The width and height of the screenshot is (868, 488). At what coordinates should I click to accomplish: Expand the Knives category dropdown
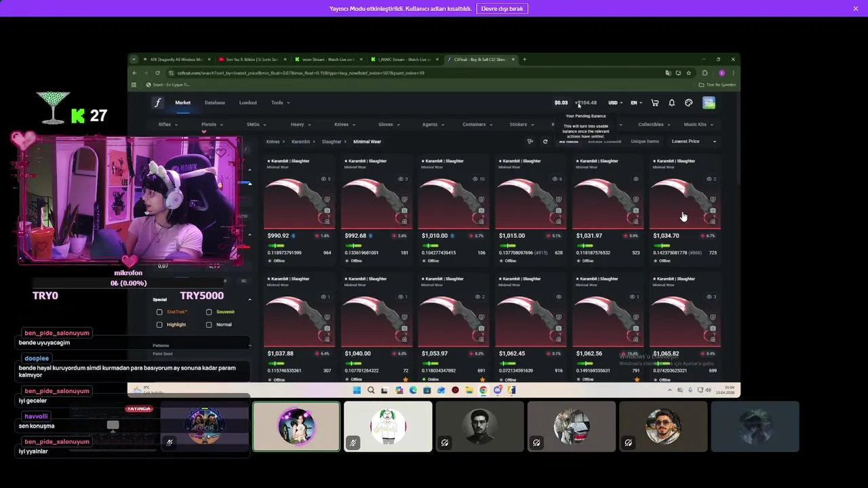coord(344,125)
